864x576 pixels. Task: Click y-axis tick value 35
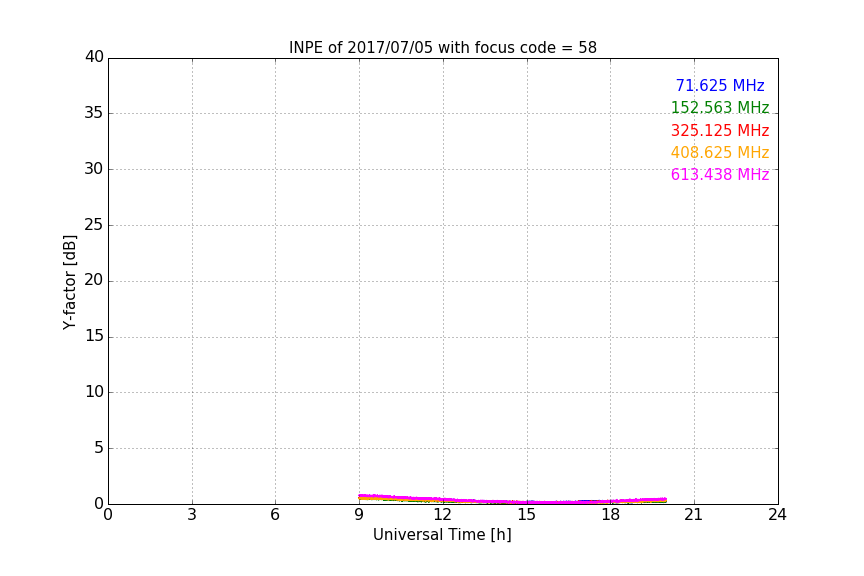94,113
